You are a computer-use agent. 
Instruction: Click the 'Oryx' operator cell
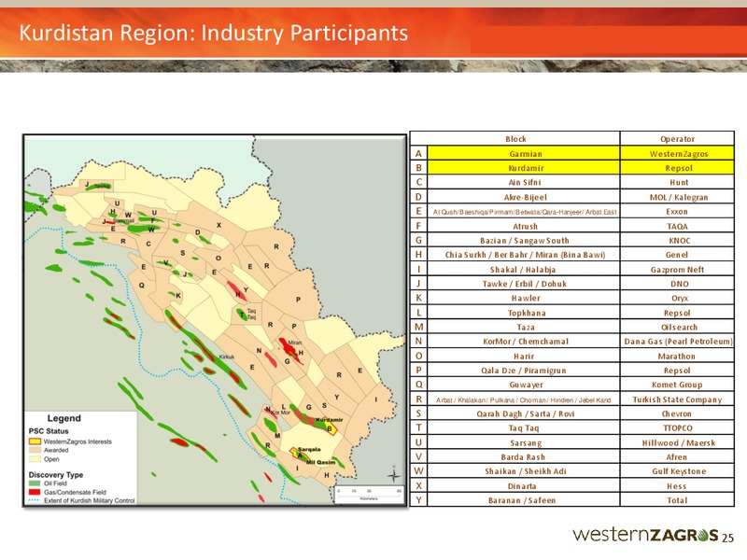pos(677,298)
